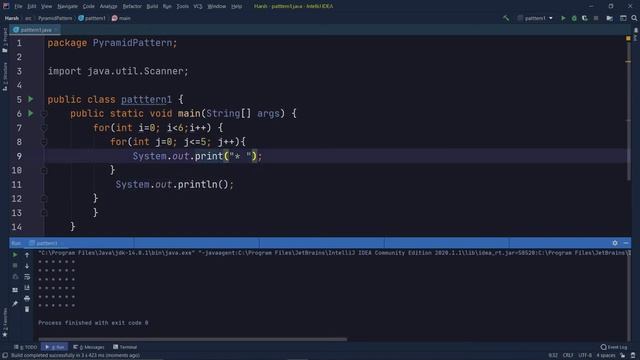Image resolution: width=640 pixels, height=360 pixels.
Task: Click the 4 spaces indent setting
Action: [x=606, y=355]
